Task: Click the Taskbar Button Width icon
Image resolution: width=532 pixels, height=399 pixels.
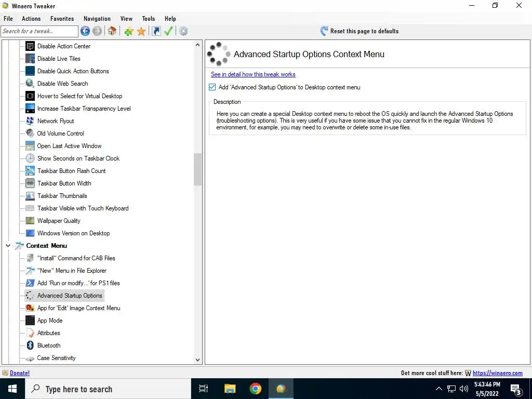Action: (x=30, y=183)
